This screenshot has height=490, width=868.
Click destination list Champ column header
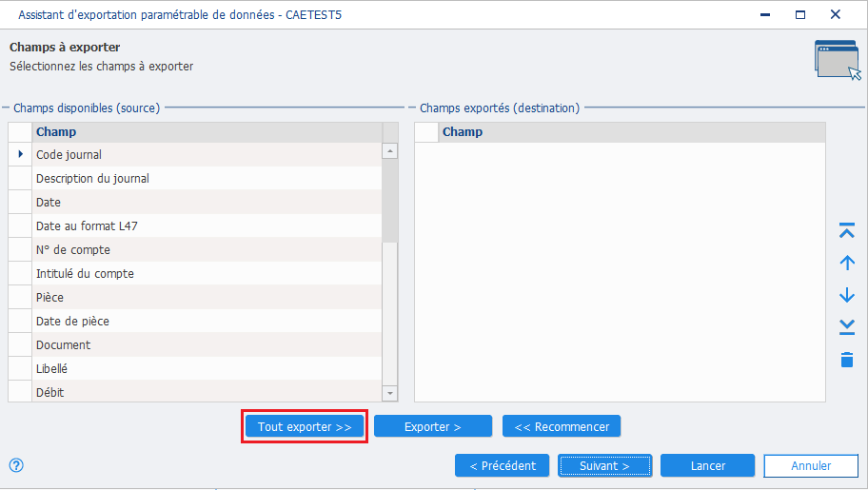tap(632, 131)
